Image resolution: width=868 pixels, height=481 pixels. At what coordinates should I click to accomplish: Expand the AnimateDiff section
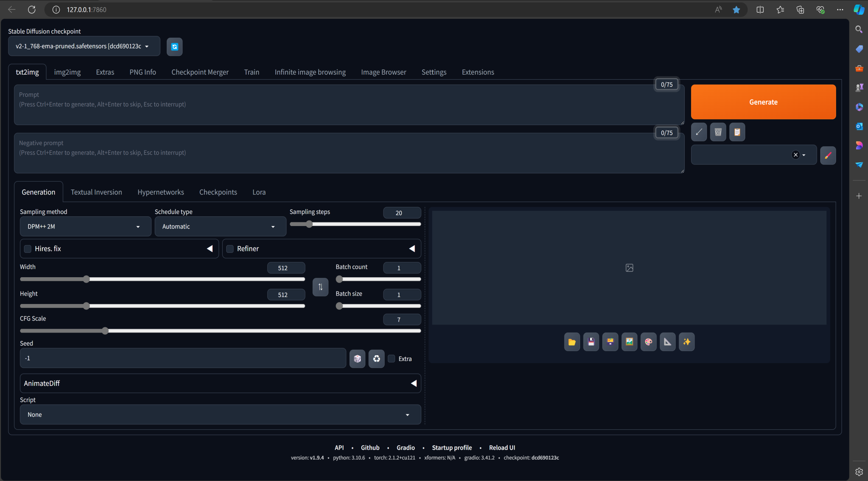point(220,383)
